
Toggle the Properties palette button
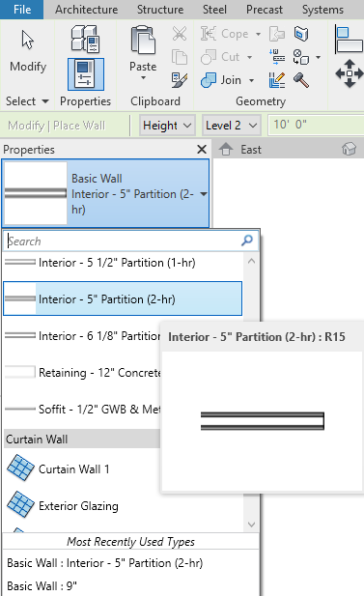[86, 74]
